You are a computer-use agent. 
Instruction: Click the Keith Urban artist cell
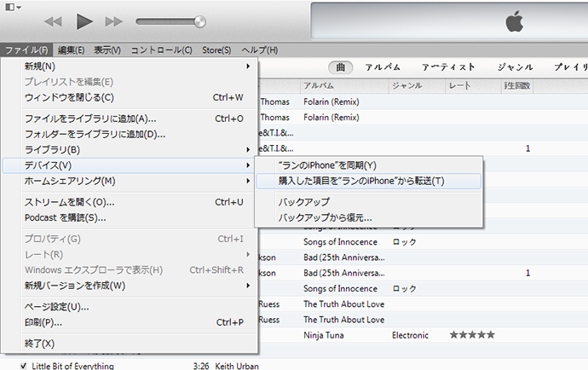click(x=237, y=366)
